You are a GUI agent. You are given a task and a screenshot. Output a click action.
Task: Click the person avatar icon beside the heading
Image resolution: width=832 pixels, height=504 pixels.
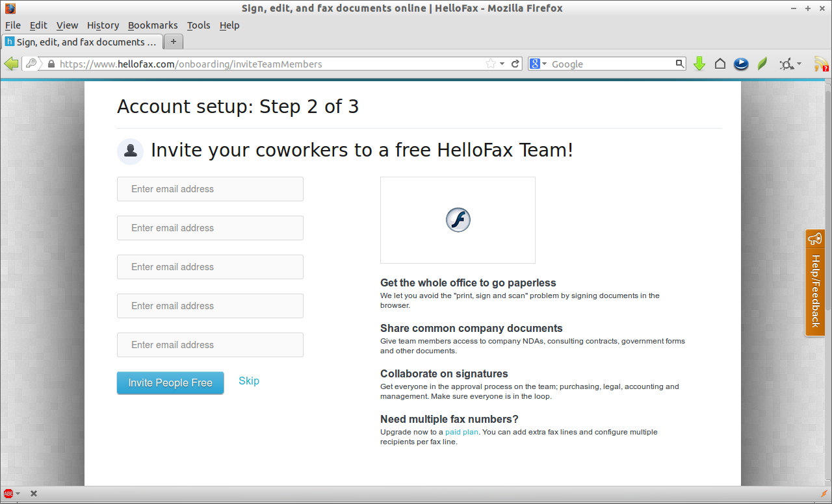[x=130, y=151]
